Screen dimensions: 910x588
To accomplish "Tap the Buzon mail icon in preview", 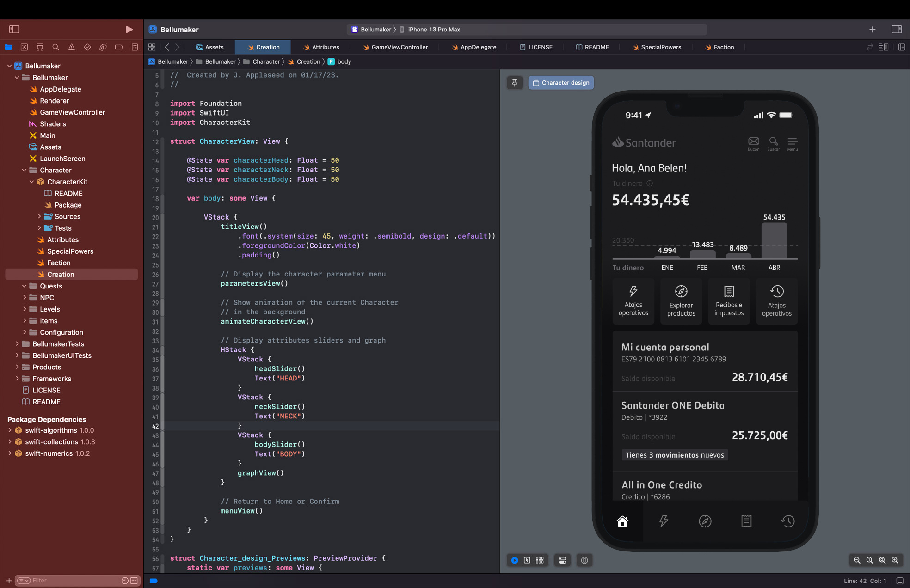I will click(754, 144).
